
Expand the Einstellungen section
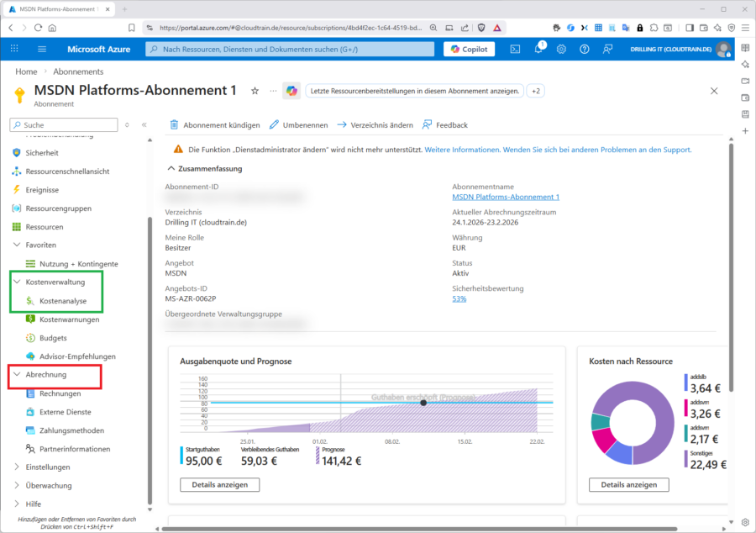pyautogui.click(x=17, y=467)
